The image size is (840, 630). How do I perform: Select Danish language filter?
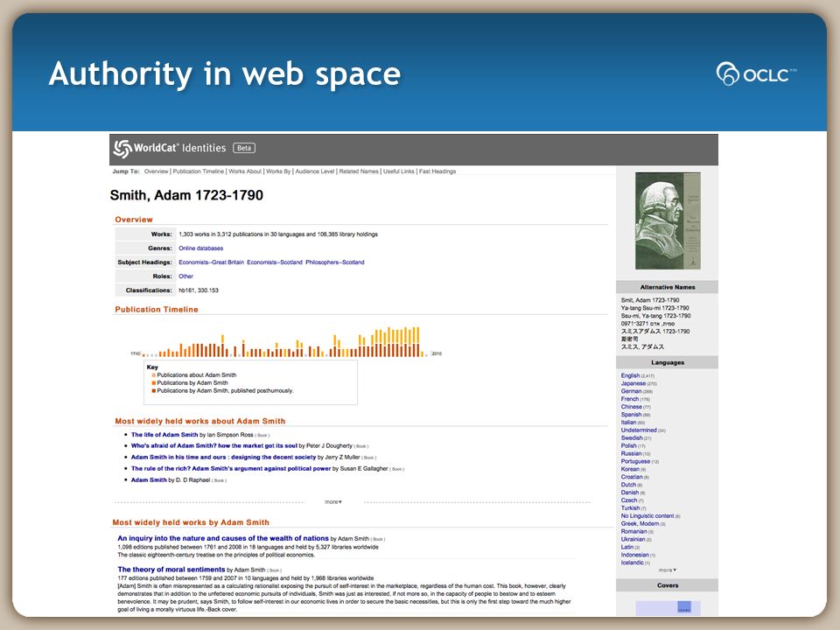[x=630, y=493]
